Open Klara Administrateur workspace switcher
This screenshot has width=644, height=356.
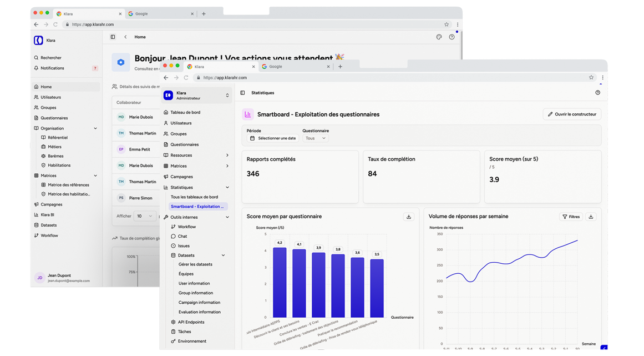pyautogui.click(x=197, y=96)
